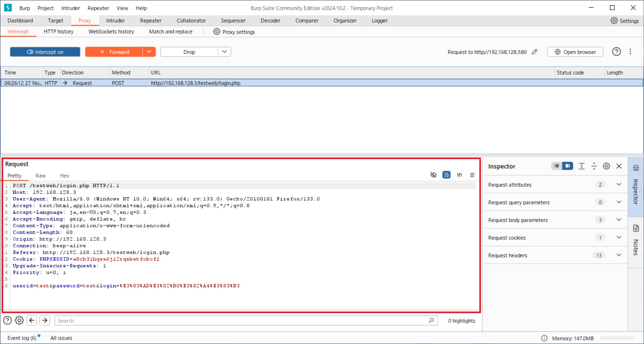Switch to the Dashboard tab

pos(20,21)
